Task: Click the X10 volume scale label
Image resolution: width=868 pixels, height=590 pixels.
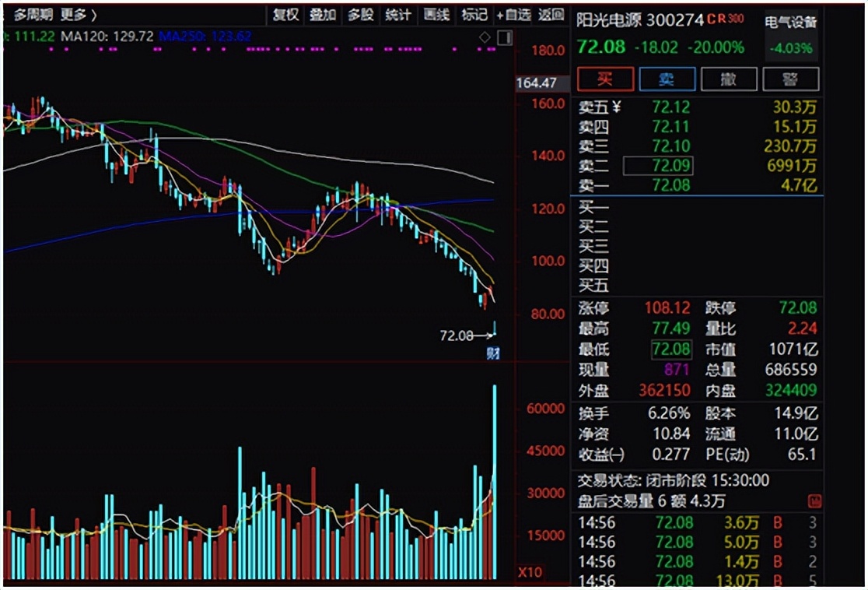Action: (x=530, y=573)
